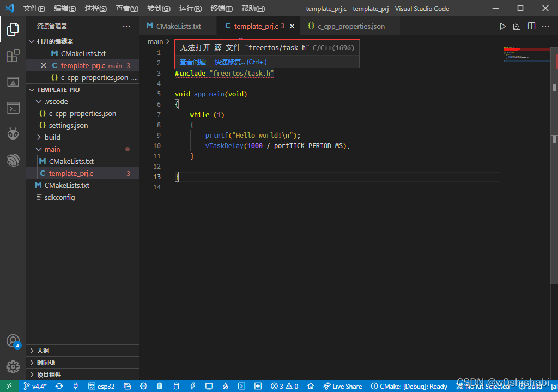This screenshot has height=392, width=558.
Task: Open the Manage gear menu
Action: pos(13,366)
